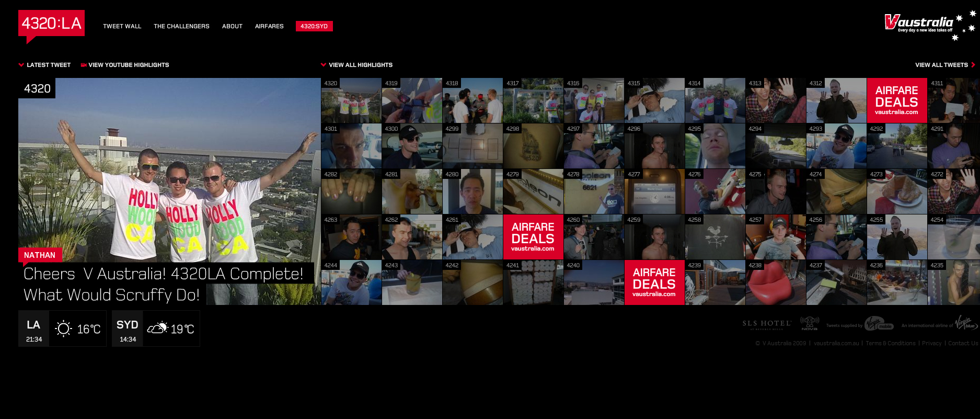Open thumbnail 4311

954,100
